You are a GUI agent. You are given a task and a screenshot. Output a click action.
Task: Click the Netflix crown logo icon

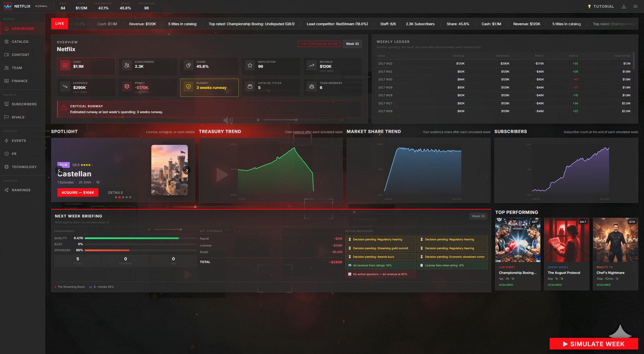[x=7, y=6]
